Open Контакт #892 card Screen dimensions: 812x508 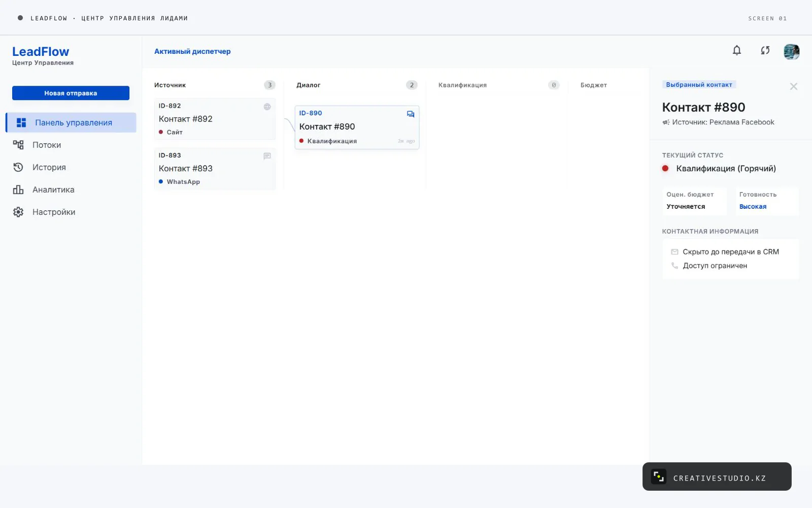[x=215, y=119]
